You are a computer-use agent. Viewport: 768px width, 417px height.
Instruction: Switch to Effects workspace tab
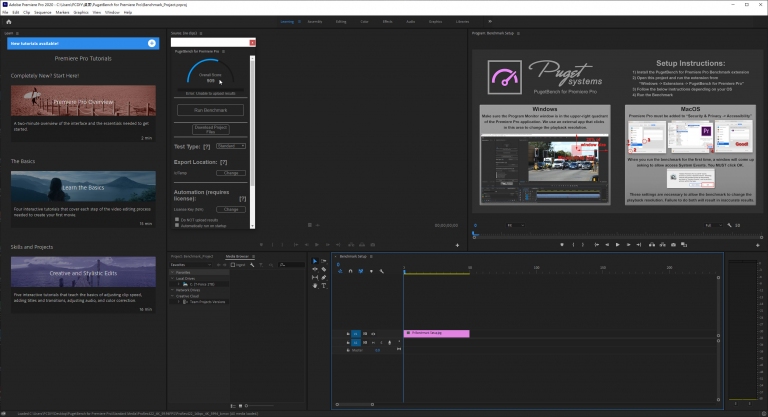387,22
